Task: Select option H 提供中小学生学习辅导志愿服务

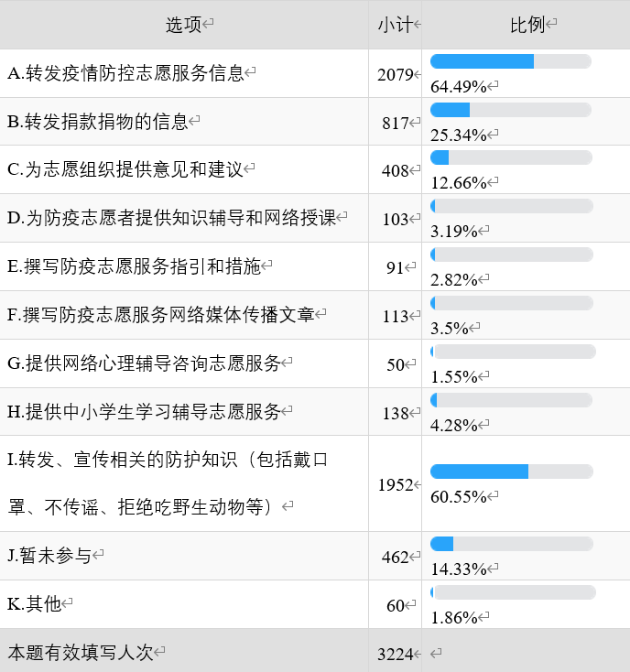Action: (x=144, y=412)
